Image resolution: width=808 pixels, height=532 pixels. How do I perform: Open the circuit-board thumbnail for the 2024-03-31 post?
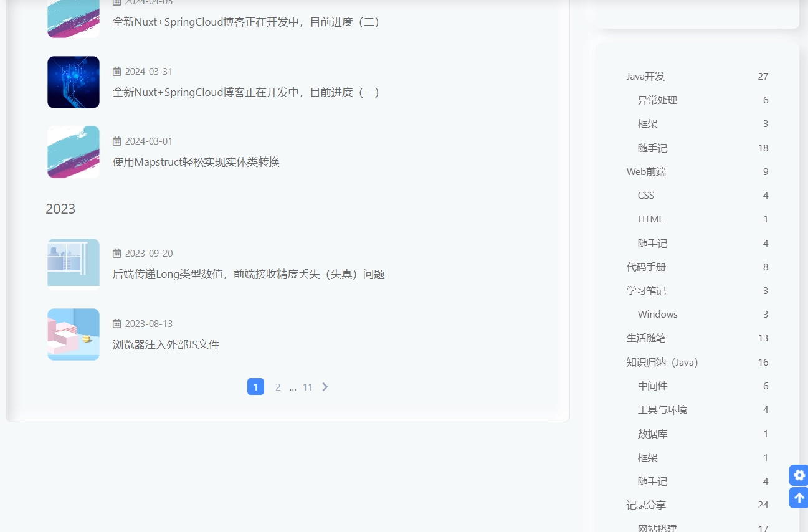(x=74, y=82)
